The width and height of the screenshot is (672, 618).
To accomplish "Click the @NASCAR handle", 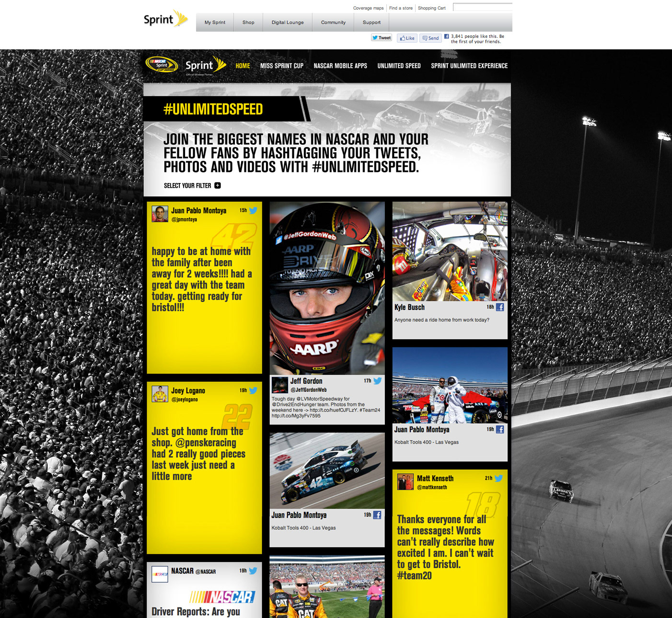I will point(206,572).
